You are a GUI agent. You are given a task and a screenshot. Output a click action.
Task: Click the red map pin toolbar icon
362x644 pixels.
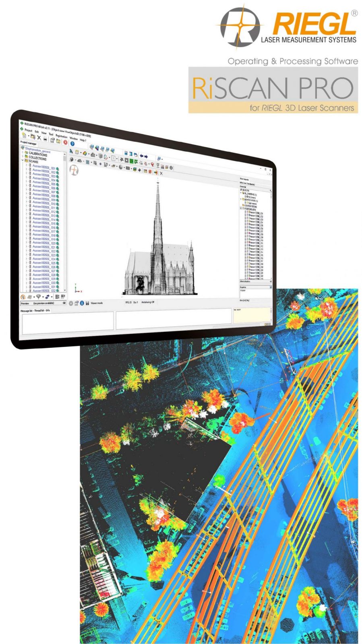coord(152,165)
